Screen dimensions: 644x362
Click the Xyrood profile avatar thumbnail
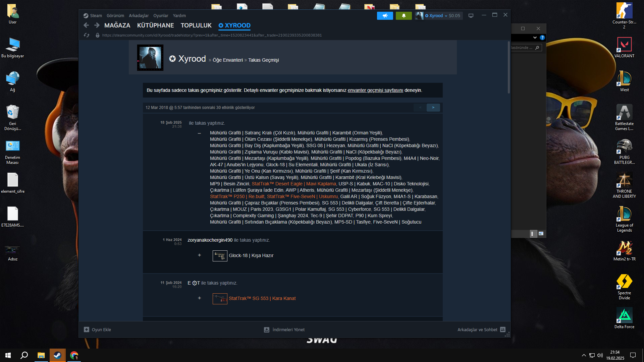[x=150, y=58]
